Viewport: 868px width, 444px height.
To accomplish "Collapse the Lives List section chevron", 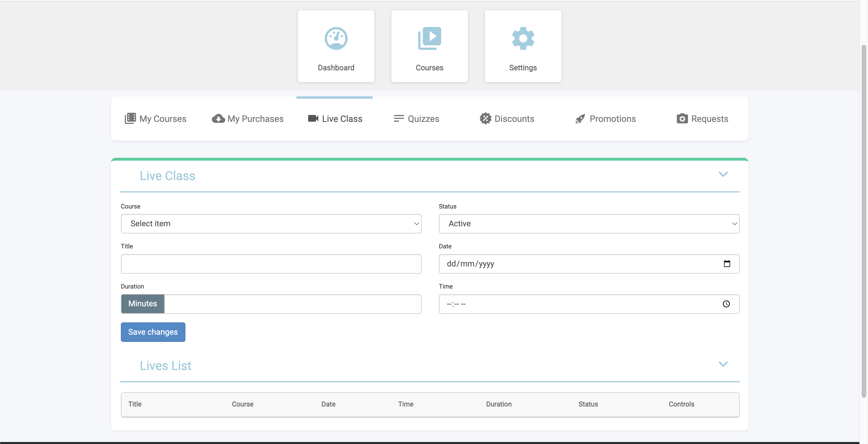I will point(723,364).
